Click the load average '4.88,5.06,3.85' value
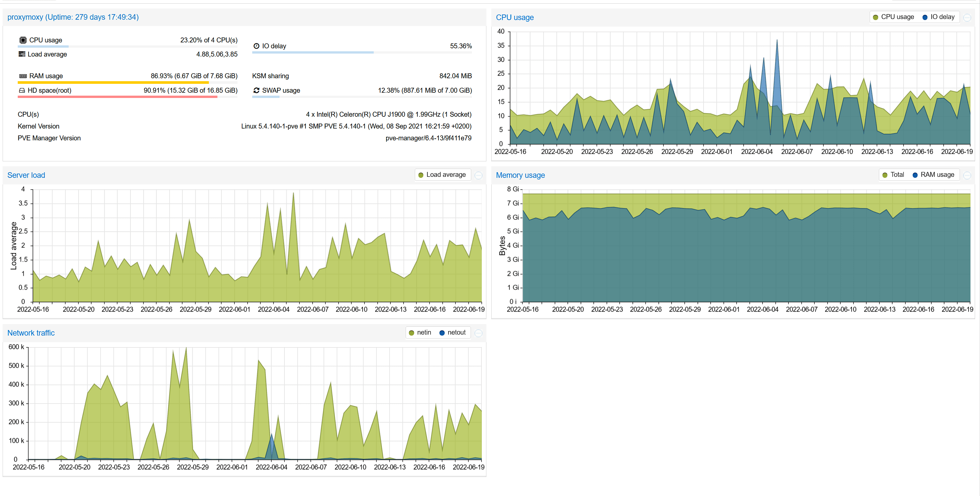 [217, 54]
